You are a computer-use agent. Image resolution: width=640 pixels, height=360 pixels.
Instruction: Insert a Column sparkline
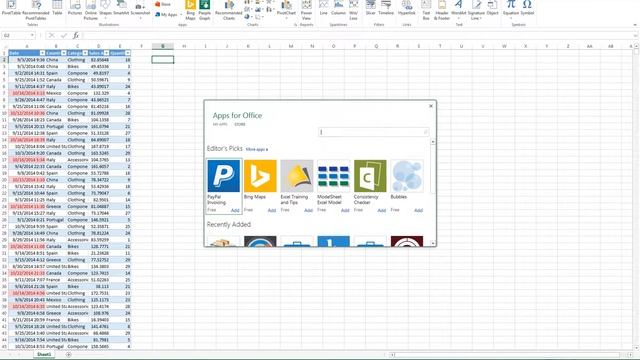coord(338,8)
